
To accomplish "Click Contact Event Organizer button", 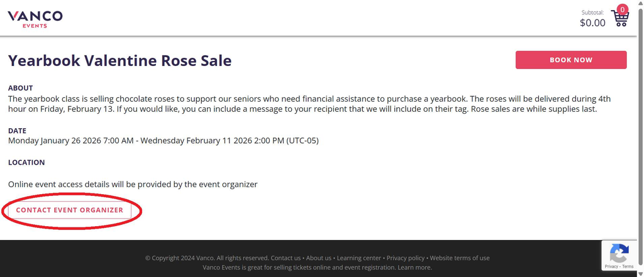I will [70, 210].
